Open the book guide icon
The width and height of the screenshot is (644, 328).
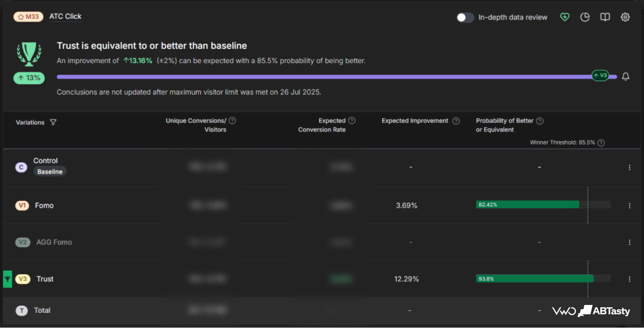point(605,17)
